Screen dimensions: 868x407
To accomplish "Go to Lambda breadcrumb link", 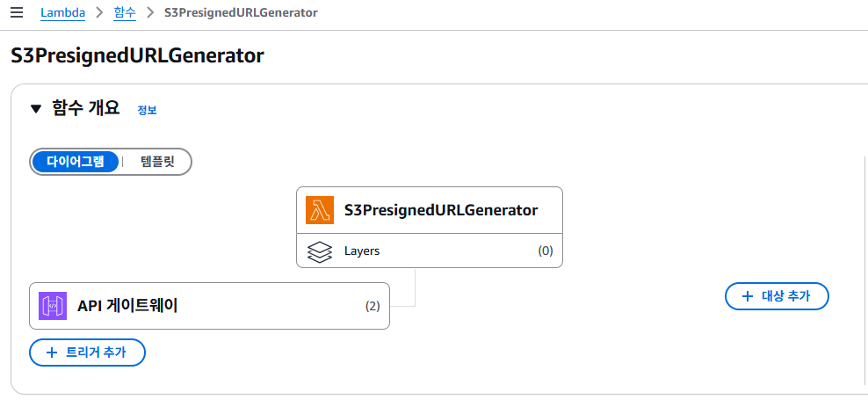I will coord(62,12).
